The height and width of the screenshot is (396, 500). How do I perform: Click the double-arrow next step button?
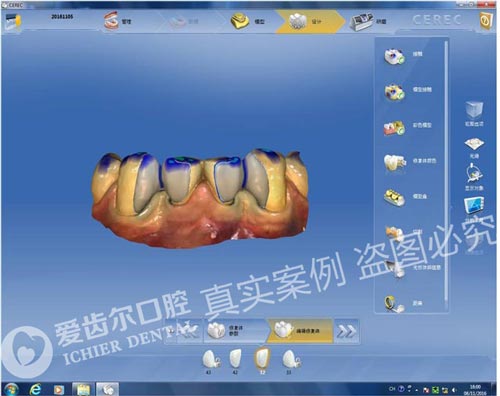(x=346, y=331)
